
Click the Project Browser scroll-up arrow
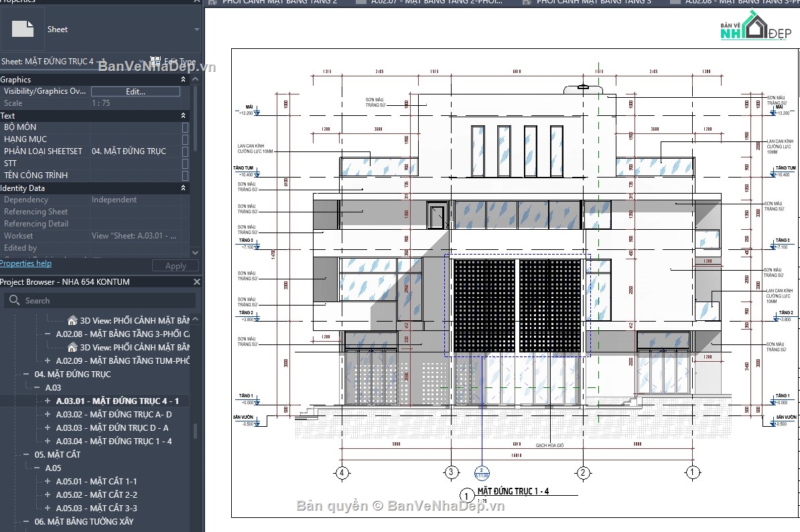(x=195, y=320)
